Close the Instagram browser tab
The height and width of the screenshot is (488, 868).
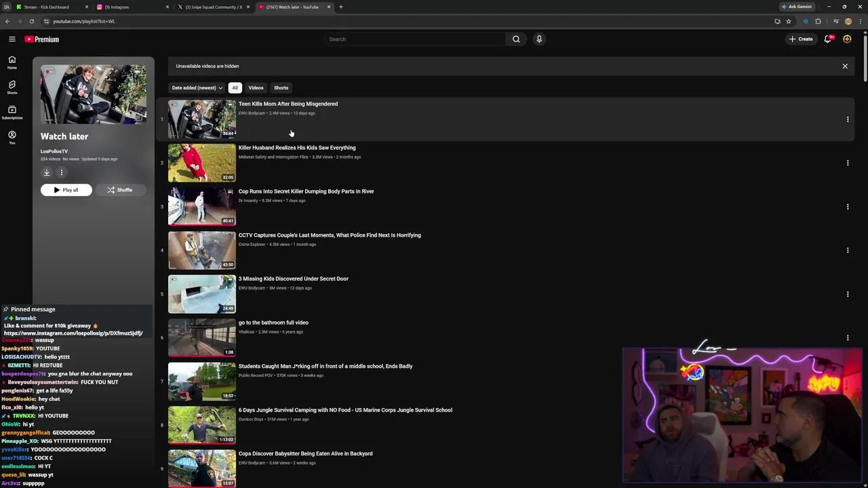(167, 7)
